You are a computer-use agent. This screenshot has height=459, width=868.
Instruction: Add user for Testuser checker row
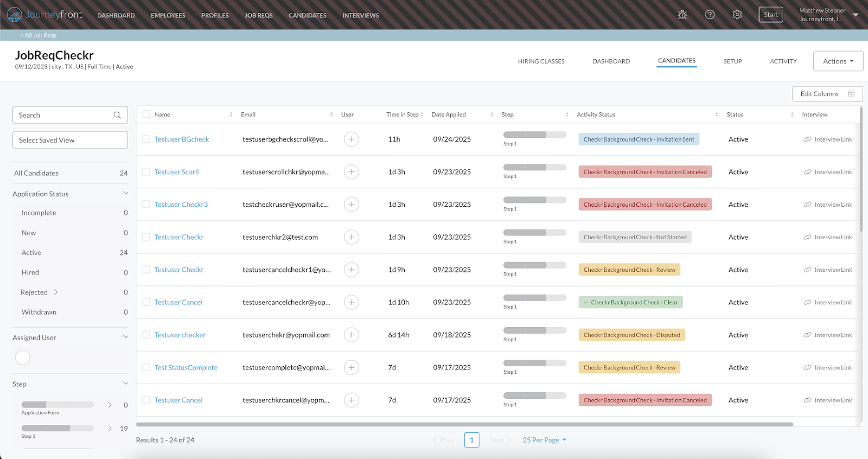352,335
